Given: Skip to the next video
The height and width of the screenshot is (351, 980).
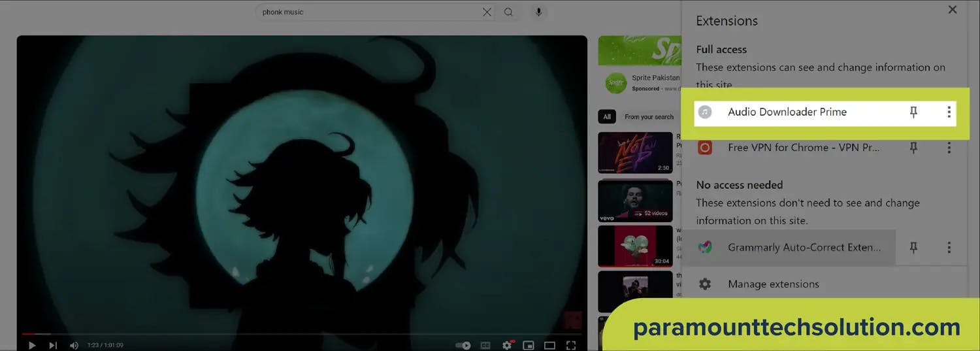Looking at the screenshot, I should coord(53,345).
